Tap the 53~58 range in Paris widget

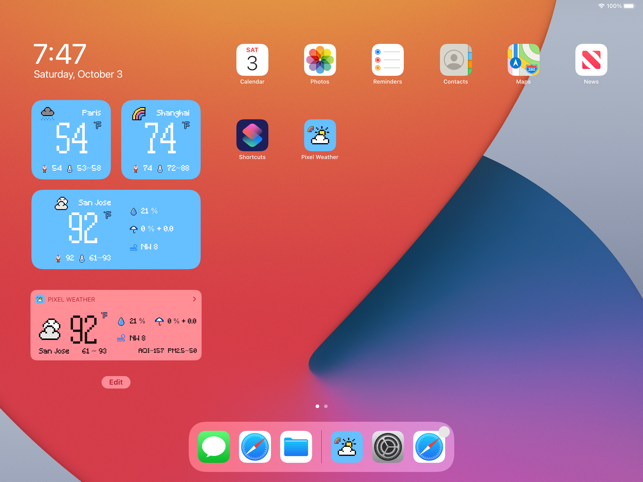89,168
